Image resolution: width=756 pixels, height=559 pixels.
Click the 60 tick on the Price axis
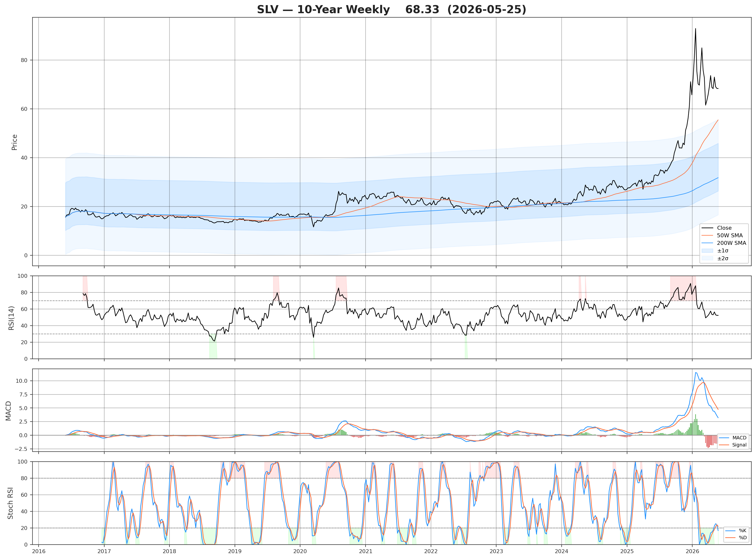[24, 109]
